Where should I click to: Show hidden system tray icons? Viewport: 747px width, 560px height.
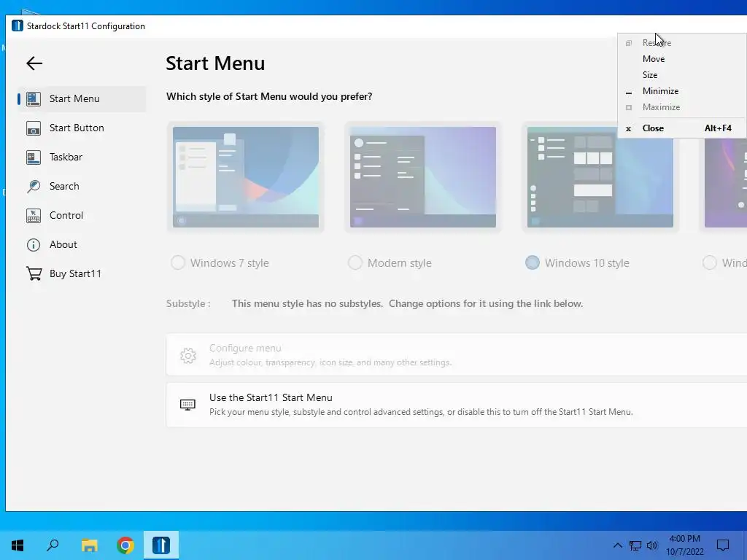(x=617, y=545)
